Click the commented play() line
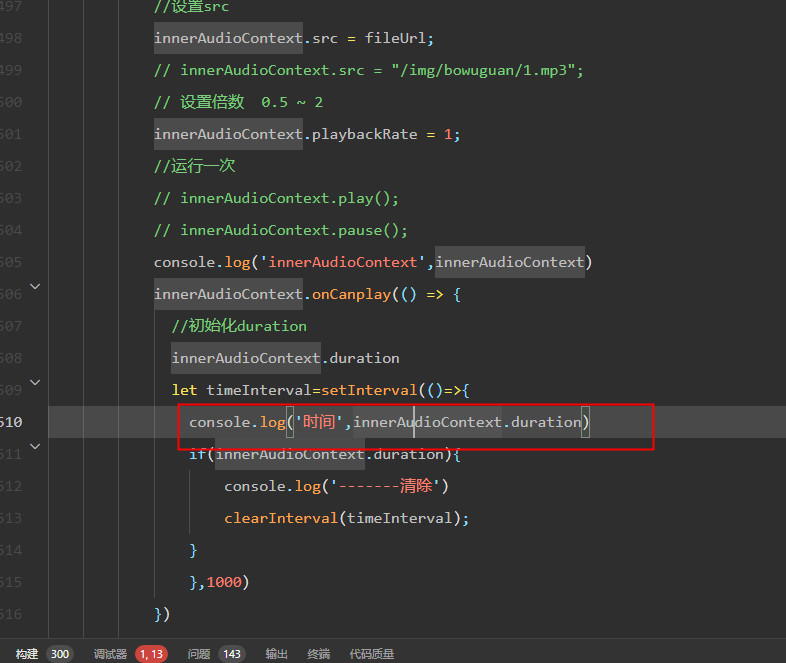The image size is (786, 663). [276, 198]
